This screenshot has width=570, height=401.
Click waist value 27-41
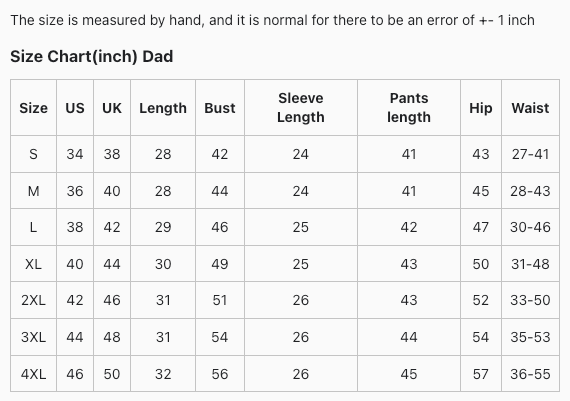[x=530, y=154]
